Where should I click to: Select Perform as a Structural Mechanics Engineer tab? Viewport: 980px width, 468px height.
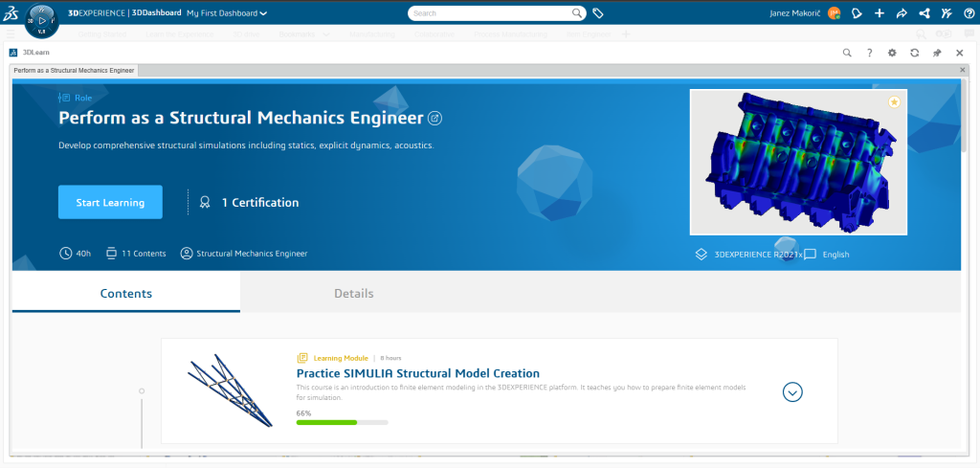pyautogui.click(x=74, y=71)
